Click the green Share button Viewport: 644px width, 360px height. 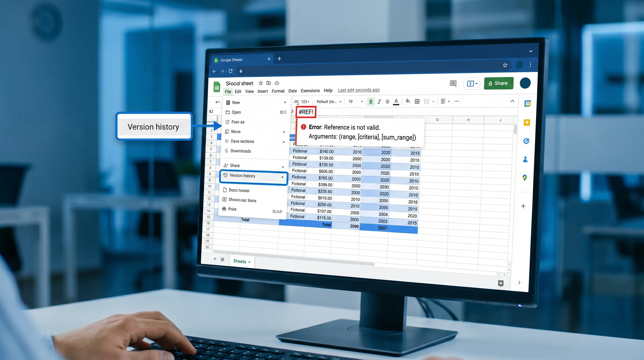498,83
